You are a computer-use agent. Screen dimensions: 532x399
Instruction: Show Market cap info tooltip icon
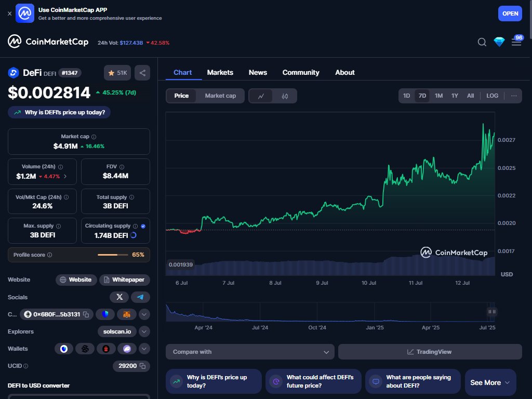[94, 137]
